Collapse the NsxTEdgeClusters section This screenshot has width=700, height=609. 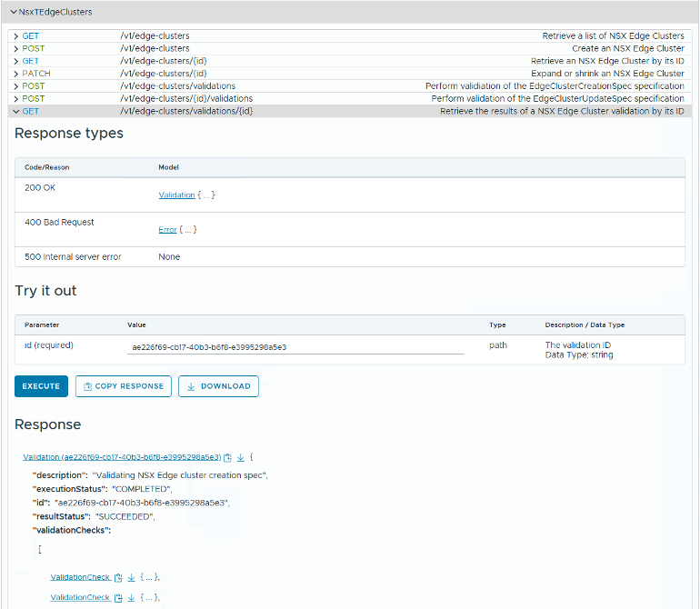(x=13, y=12)
